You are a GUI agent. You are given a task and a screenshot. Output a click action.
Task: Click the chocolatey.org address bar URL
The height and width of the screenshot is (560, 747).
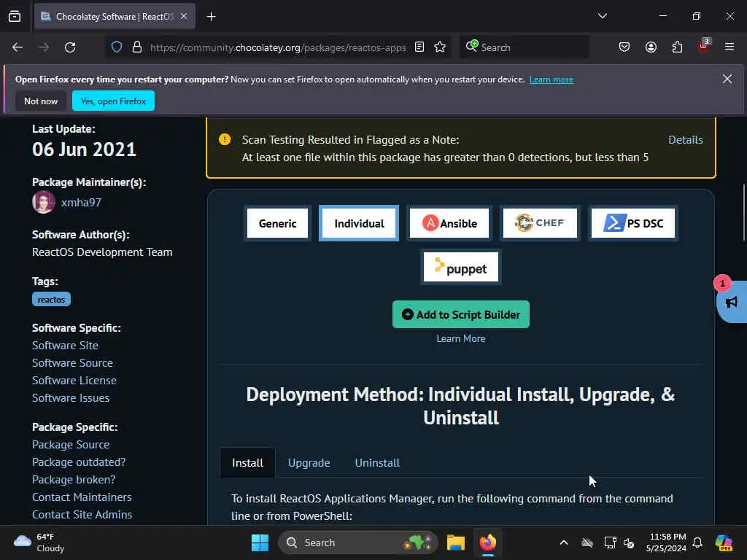tap(278, 47)
